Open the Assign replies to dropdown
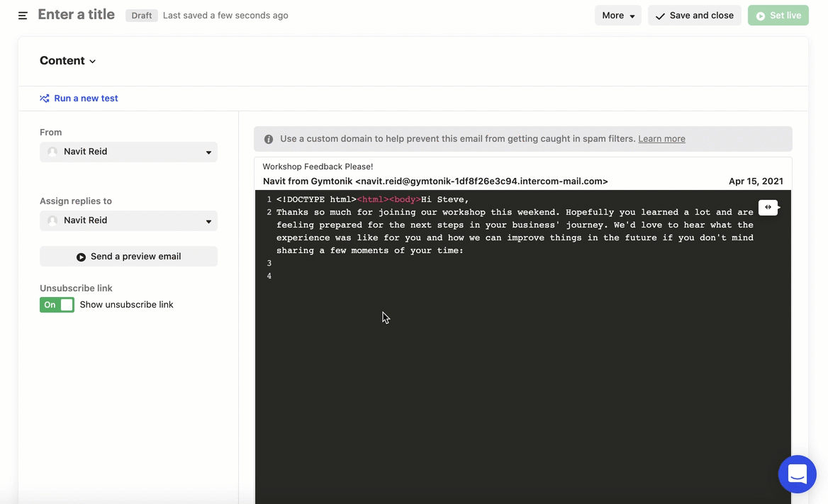The height and width of the screenshot is (504, 828). click(x=128, y=220)
